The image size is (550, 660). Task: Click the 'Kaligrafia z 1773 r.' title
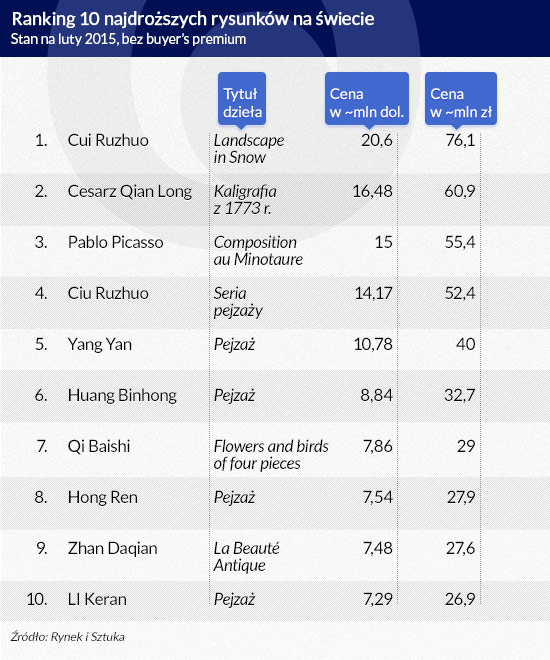pyautogui.click(x=245, y=200)
